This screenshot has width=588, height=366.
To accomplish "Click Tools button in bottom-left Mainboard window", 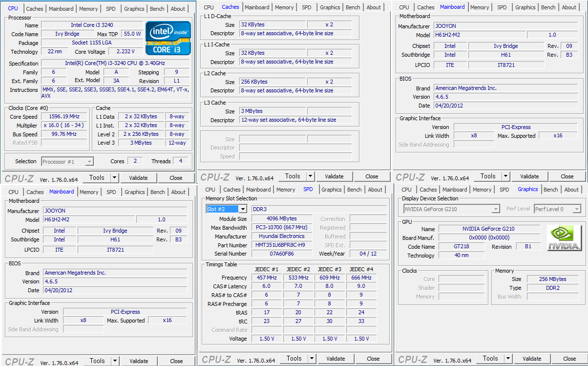I will pos(97,361).
